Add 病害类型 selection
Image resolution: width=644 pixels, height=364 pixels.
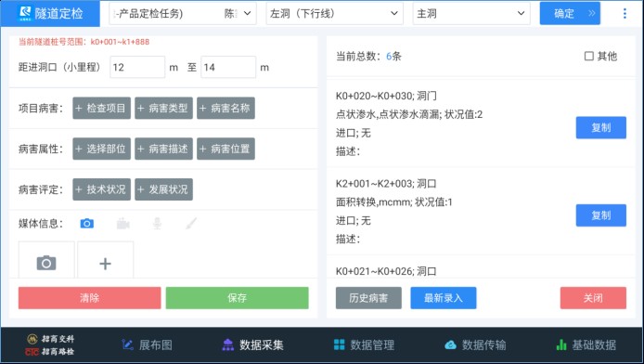[x=163, y=108]
